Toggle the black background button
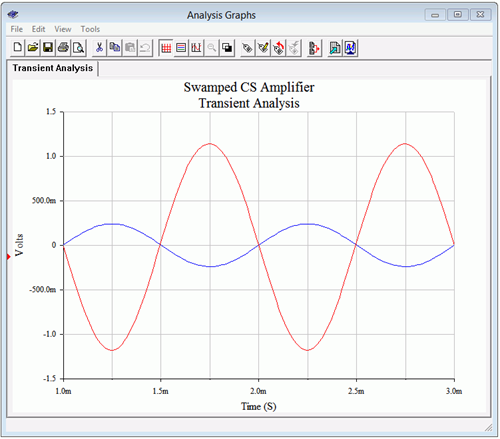 pos(227,48)
